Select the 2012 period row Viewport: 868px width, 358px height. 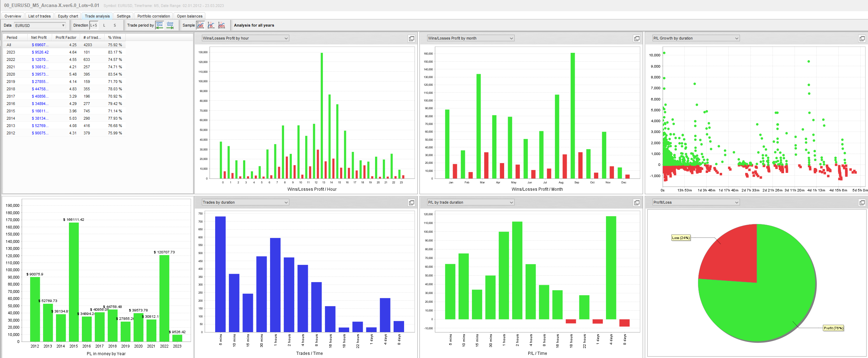(x=64, y=133)
